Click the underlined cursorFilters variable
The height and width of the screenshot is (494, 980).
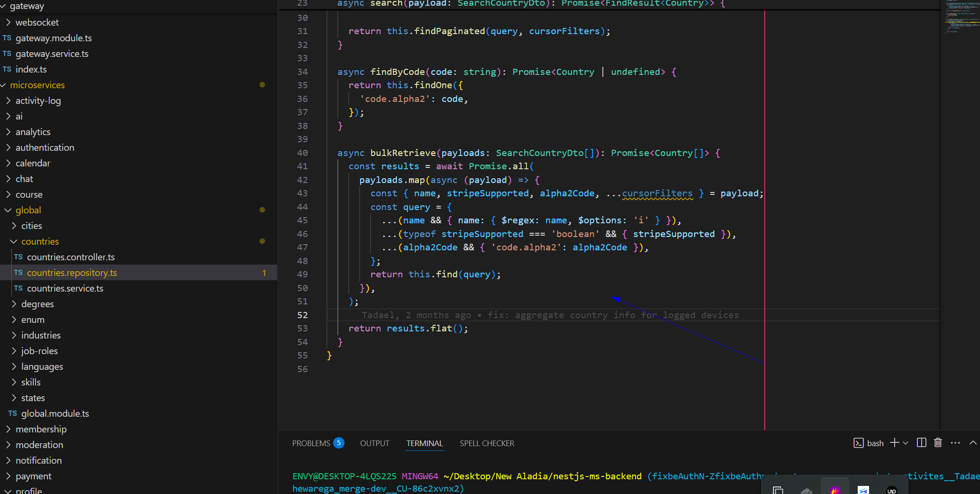(x=657, y=193)
